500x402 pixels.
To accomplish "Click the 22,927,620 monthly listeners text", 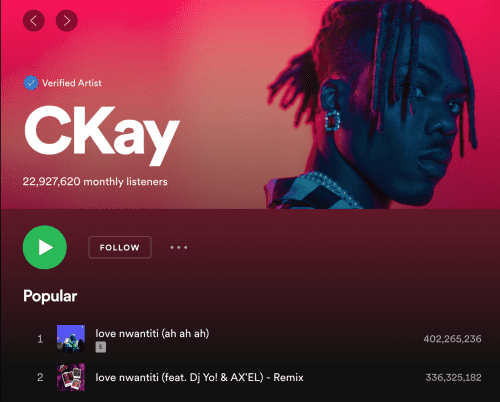I will (x=95, y=182).
